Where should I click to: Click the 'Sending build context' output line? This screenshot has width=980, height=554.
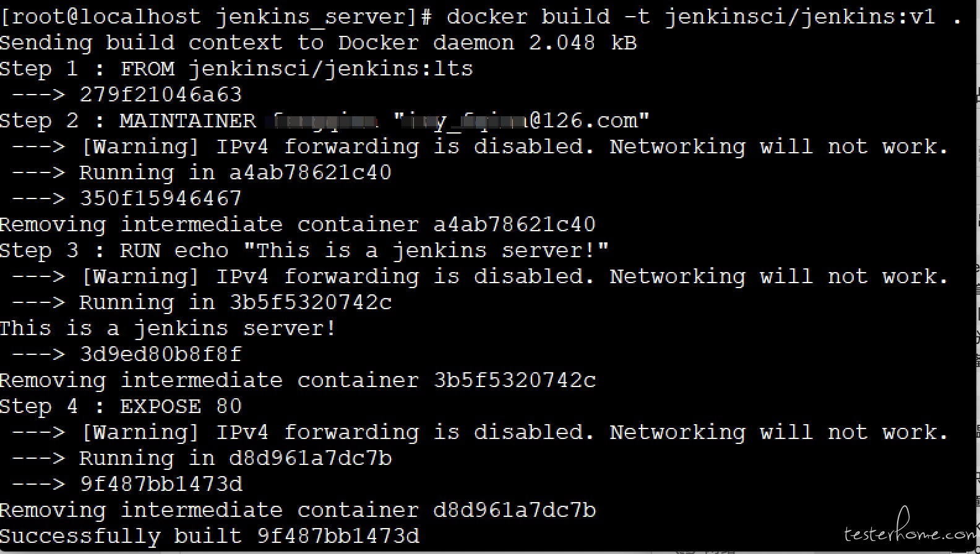pos(319,43)
